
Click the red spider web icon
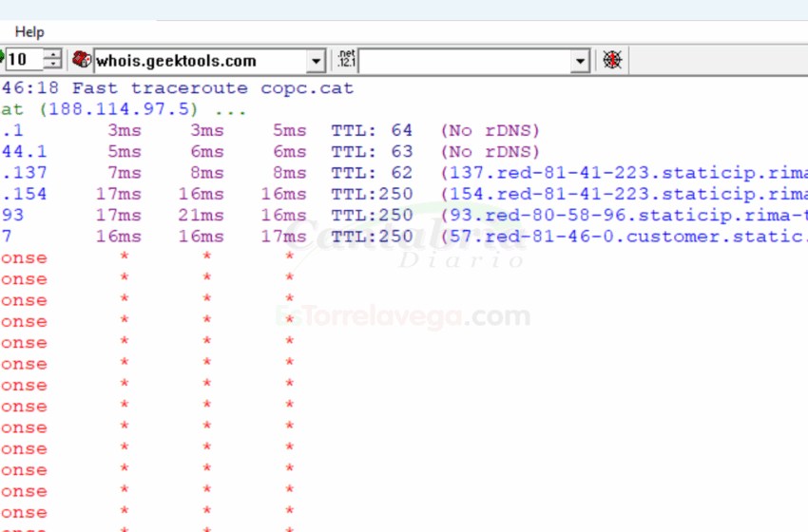pyautogui.click(x=613, y=60)
